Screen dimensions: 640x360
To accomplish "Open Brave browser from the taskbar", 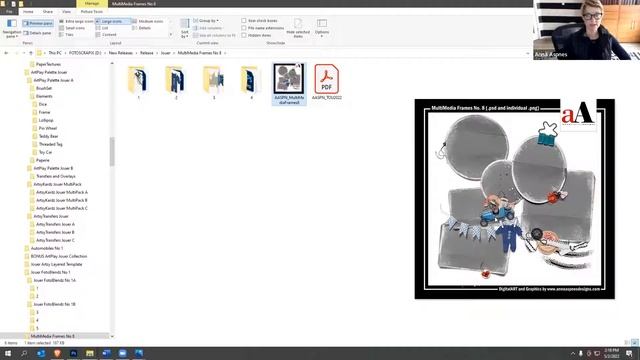I will (57, 353).
